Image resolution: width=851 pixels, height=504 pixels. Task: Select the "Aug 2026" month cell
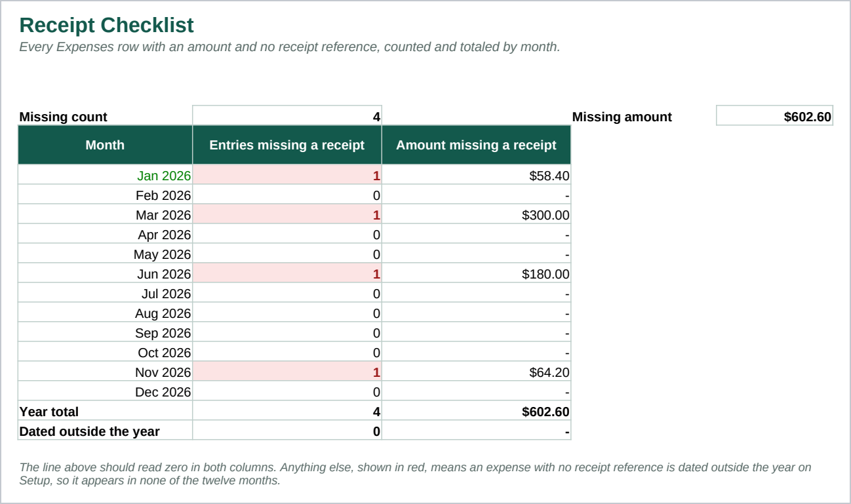coord(105,313)
